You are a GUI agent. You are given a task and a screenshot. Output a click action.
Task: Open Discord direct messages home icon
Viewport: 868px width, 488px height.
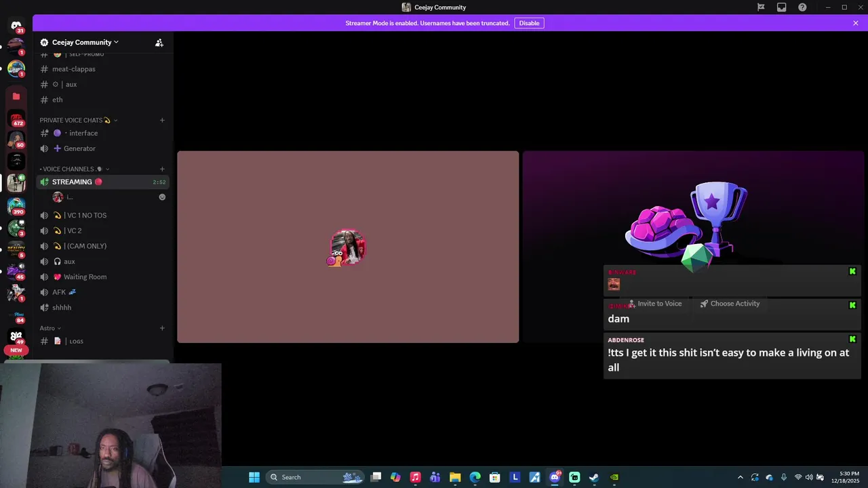16,26
